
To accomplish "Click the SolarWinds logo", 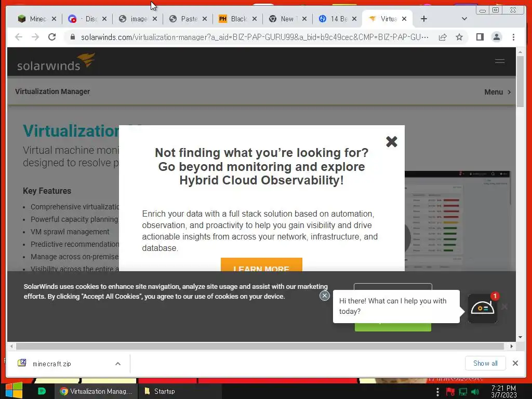I will (x=56, y=62).
